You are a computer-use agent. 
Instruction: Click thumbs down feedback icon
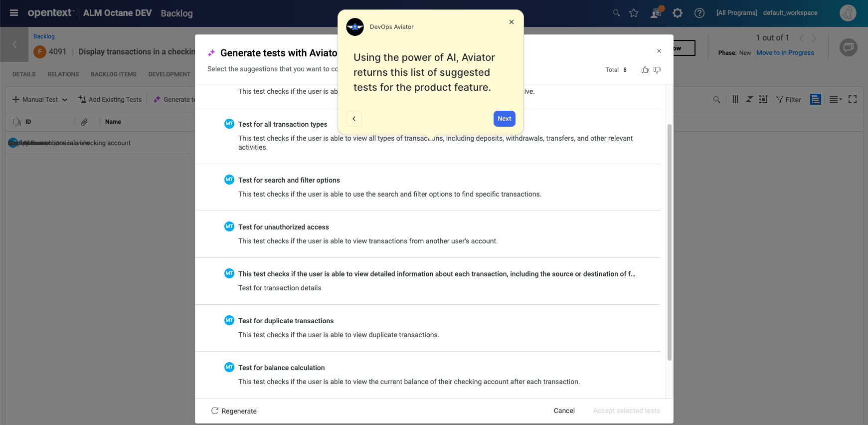click(657, 70)
